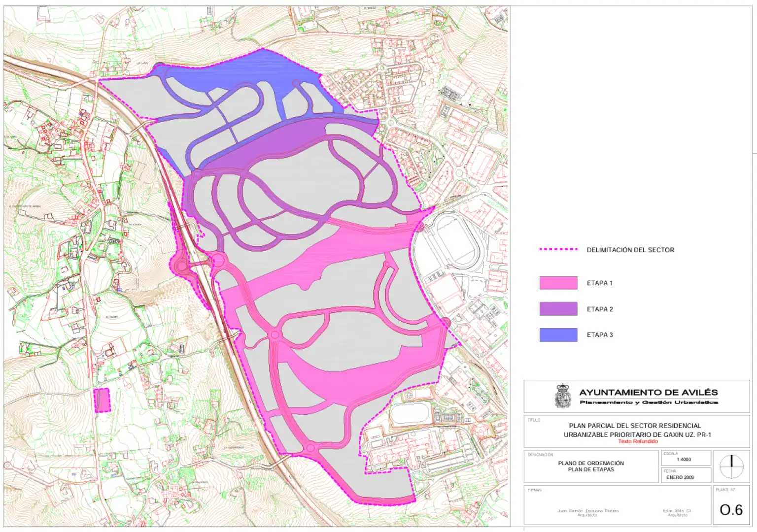Click the 'PLAN DE ETAPAS' text
The height and width of the screenshot is (532, 757).
(591, 469)
